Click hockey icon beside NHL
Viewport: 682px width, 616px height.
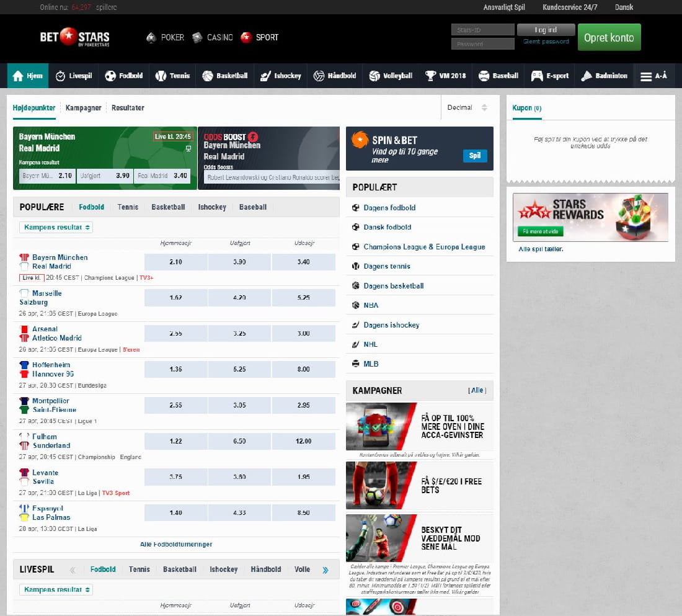355,344
